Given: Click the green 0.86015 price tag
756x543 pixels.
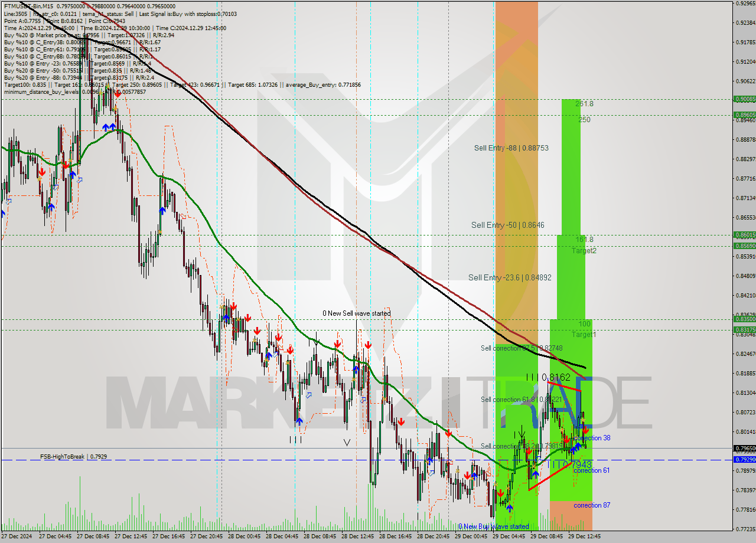Looking at the screenshot, I should pos(744,234).
